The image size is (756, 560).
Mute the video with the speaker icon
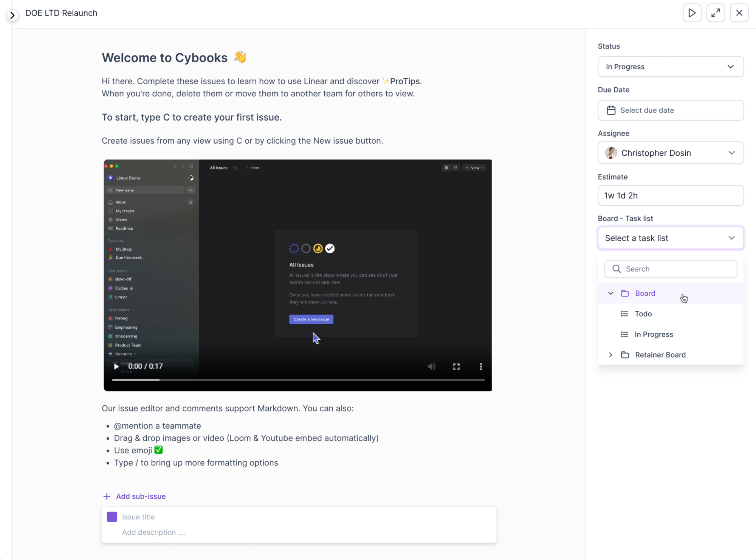click(x=432, y=366)
